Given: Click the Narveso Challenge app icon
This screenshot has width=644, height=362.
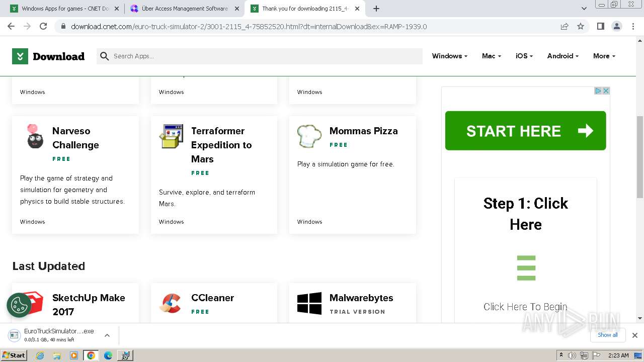Looking at the screenshot, I should point(35,137).
